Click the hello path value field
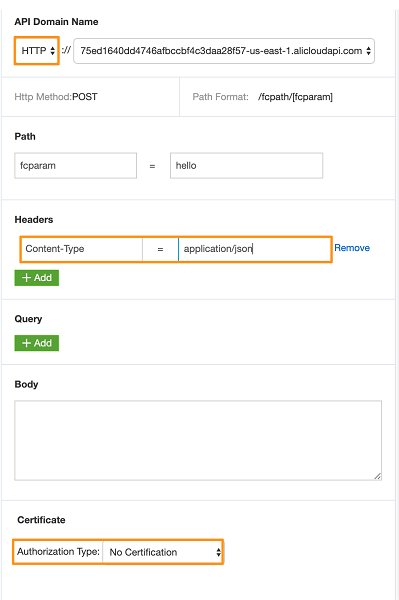 click(x=246, y=166)
